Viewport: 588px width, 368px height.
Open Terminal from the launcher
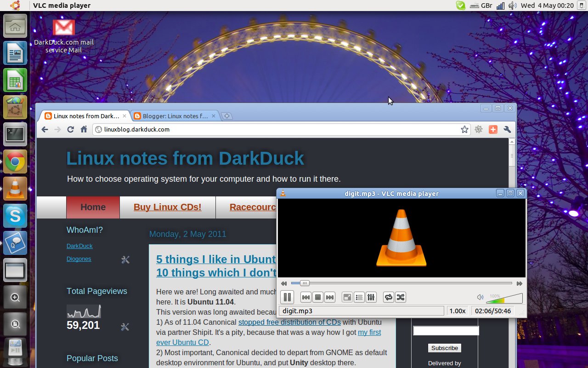click(x=15, y=134)
